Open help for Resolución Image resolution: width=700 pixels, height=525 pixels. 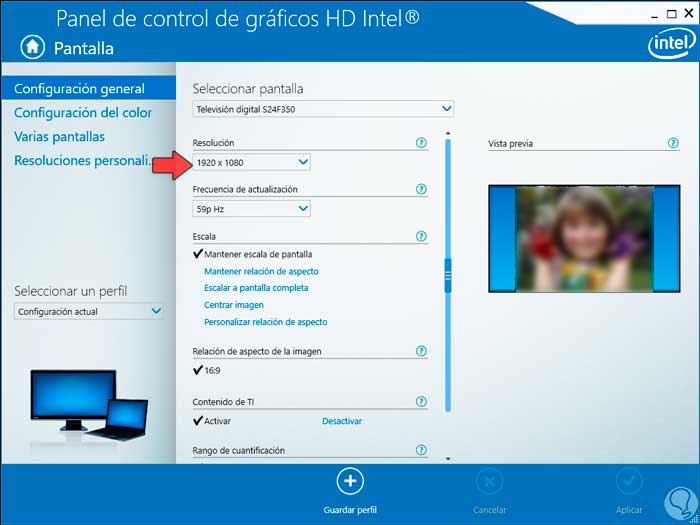421,143
